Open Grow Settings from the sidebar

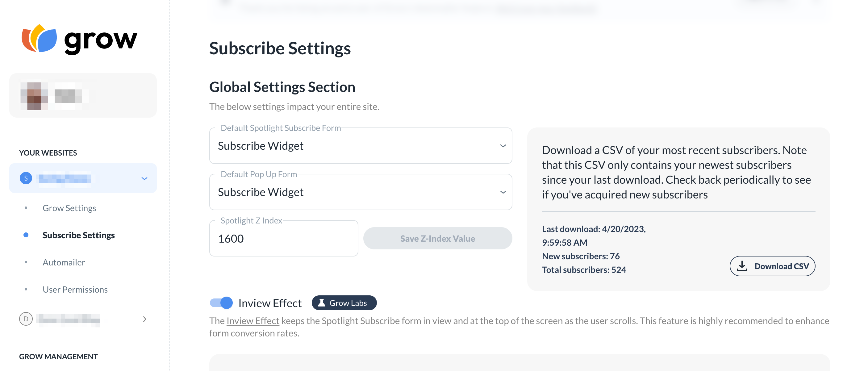(x=69, y=208)
